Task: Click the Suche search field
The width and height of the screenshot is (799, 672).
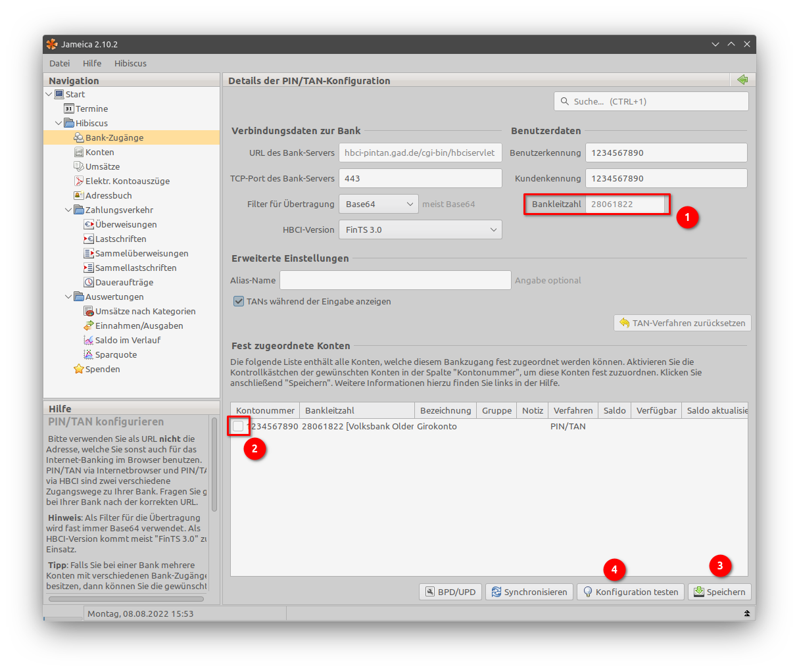Action: coord(651,101)
